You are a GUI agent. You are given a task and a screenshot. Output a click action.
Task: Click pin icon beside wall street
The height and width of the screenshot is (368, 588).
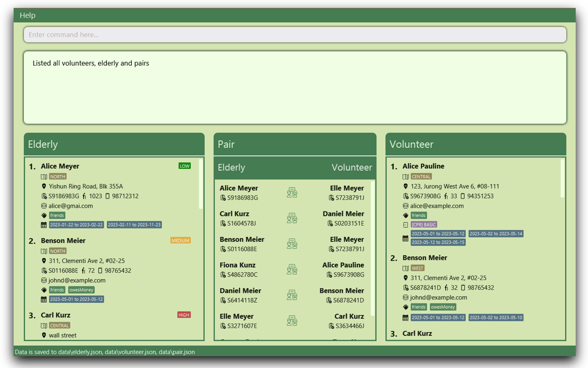pyautogui.click(x=44, y=335)
